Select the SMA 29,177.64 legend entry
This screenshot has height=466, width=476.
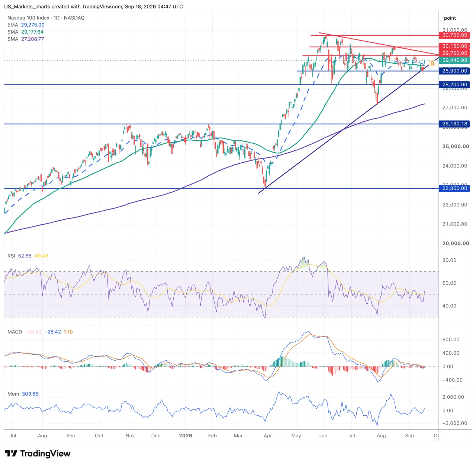26,32
